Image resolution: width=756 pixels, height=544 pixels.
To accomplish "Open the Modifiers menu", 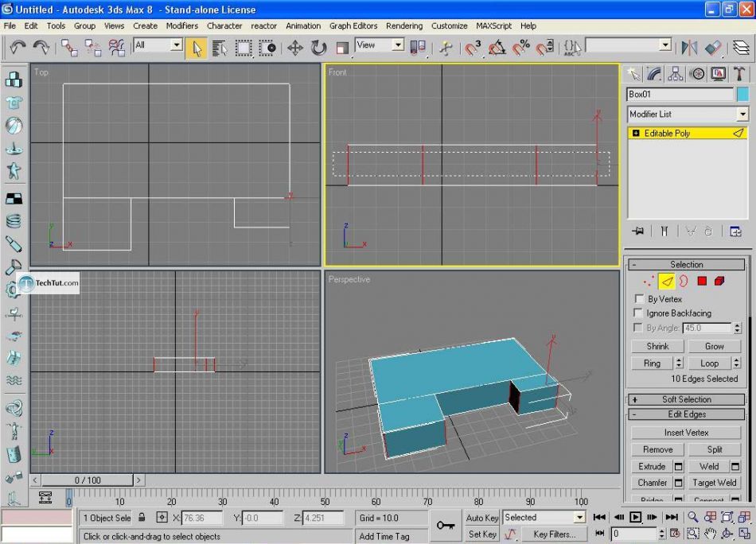I will pos(181,26).
